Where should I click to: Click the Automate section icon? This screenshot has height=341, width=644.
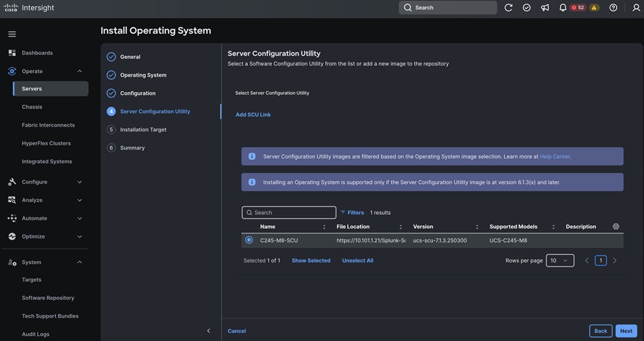(12, 218)
